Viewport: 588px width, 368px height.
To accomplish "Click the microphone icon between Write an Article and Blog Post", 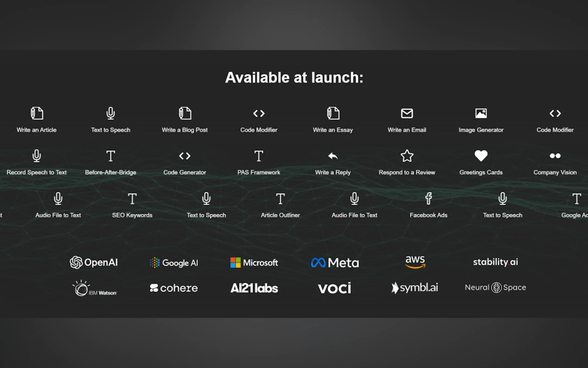I will (x=111, y=113).
